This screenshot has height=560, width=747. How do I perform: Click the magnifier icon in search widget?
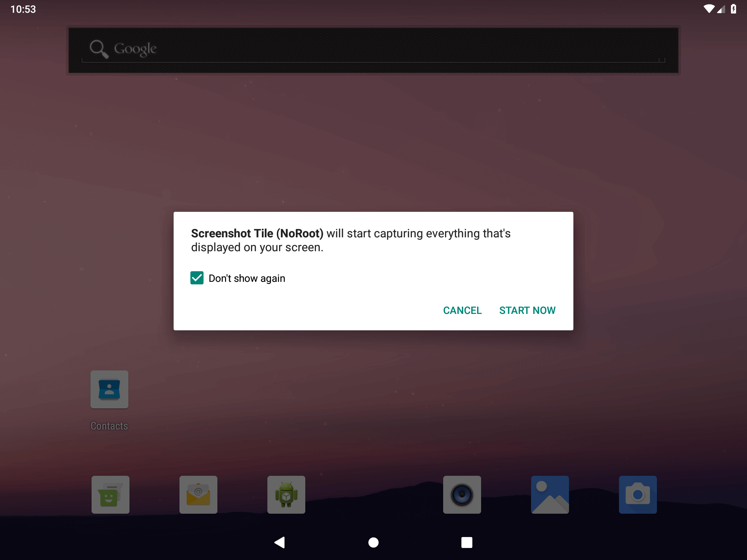[98, 49]
